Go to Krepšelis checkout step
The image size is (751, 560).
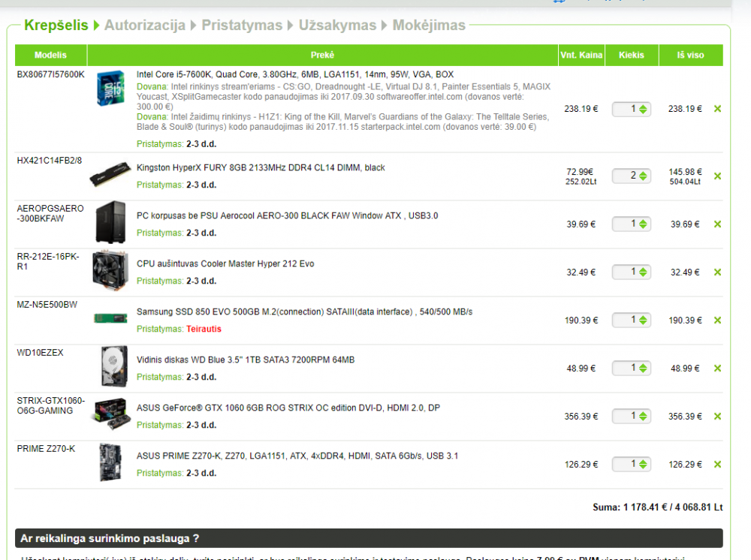coord(56,25)
